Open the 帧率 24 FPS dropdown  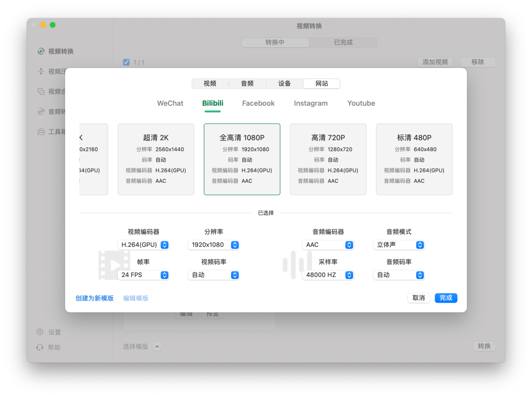[143, 275]
